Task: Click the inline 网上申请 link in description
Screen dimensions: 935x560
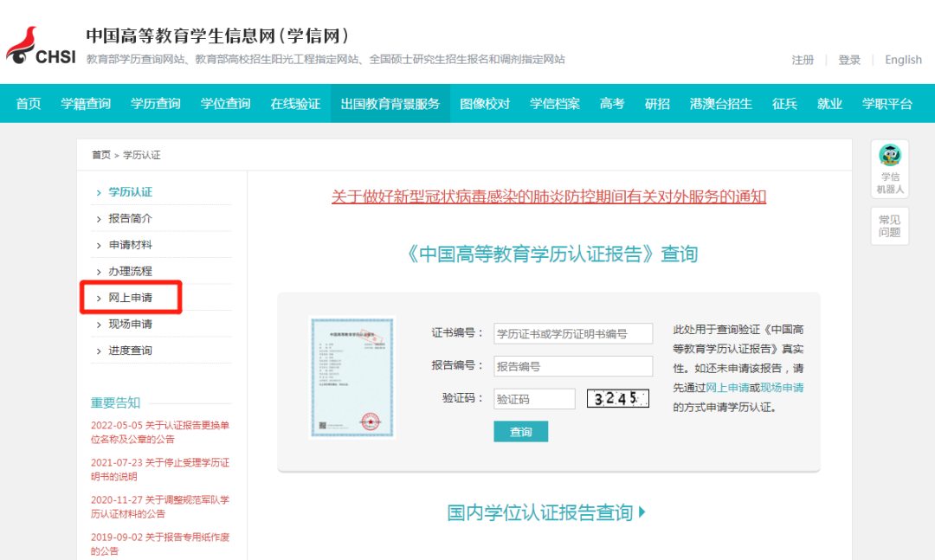Action: 727,388
